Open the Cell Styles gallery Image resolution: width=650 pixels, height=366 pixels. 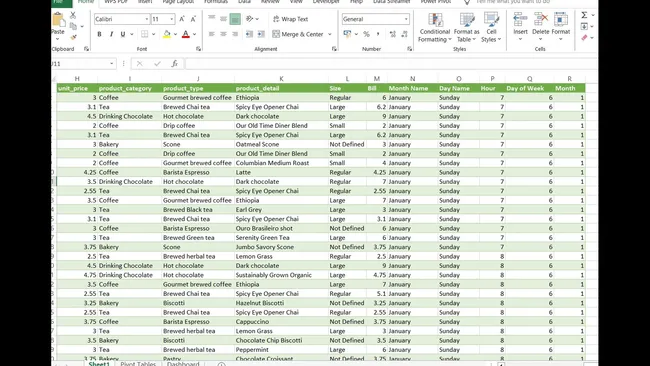click(491, 27)
